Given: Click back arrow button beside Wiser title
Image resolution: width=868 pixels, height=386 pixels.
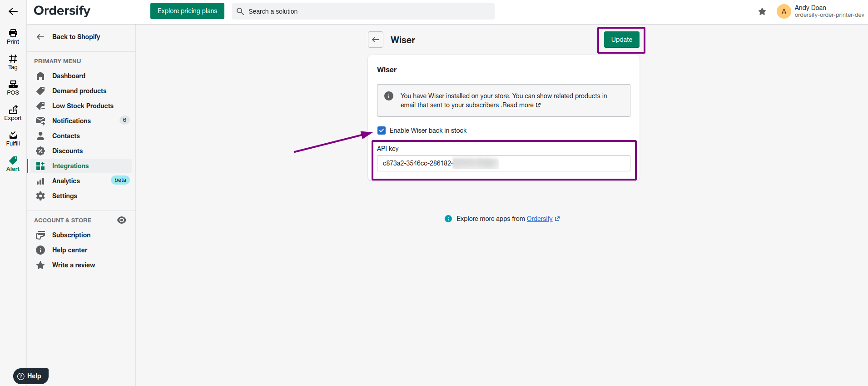Looking at the screenshot, I should click(x=376, y=40).
